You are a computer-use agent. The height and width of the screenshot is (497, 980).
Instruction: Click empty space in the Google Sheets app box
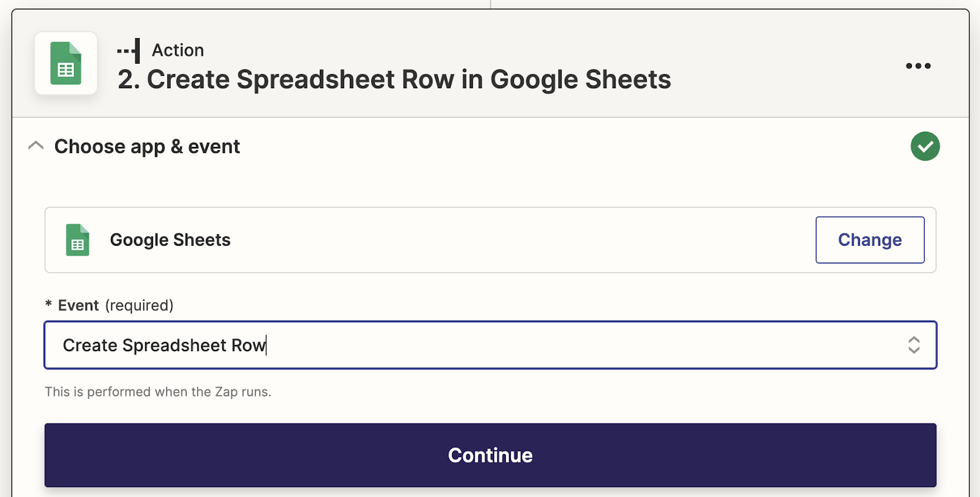(521, 240)
